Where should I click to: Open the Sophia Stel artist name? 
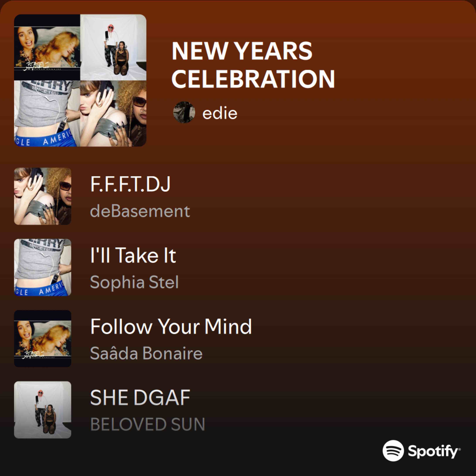coord(134,282)
